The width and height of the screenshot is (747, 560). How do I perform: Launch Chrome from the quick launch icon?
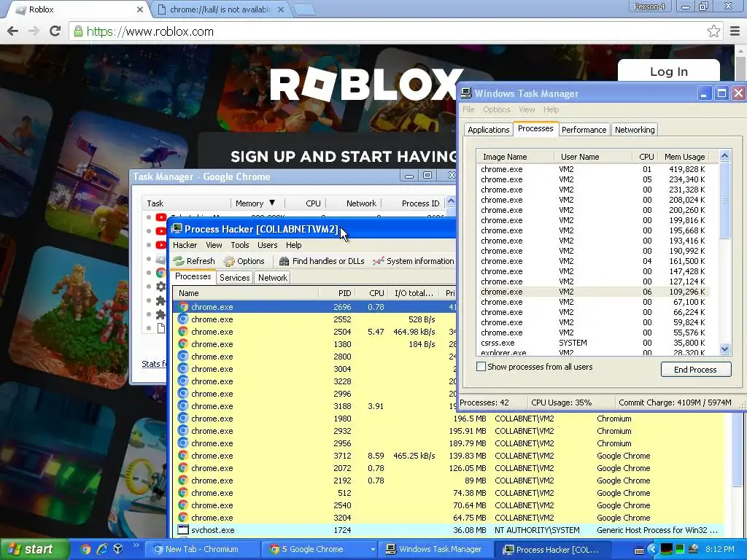coord(85,549)
